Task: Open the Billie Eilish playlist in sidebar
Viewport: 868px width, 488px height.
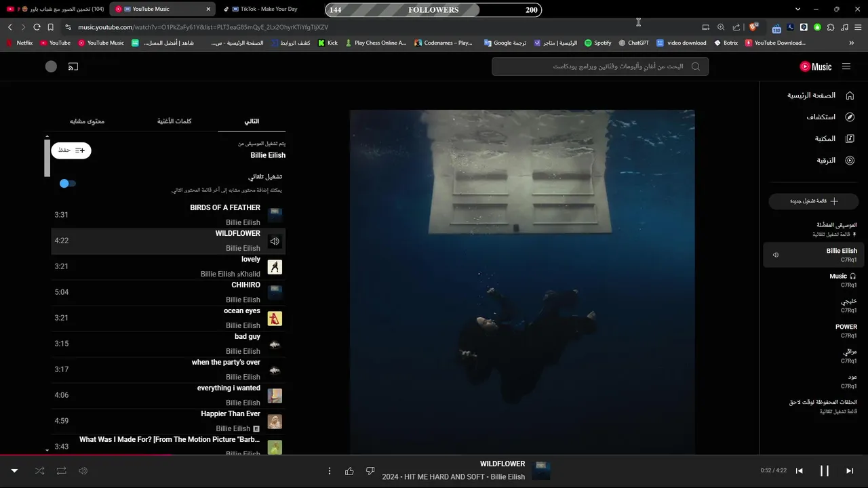Action: 812,255
